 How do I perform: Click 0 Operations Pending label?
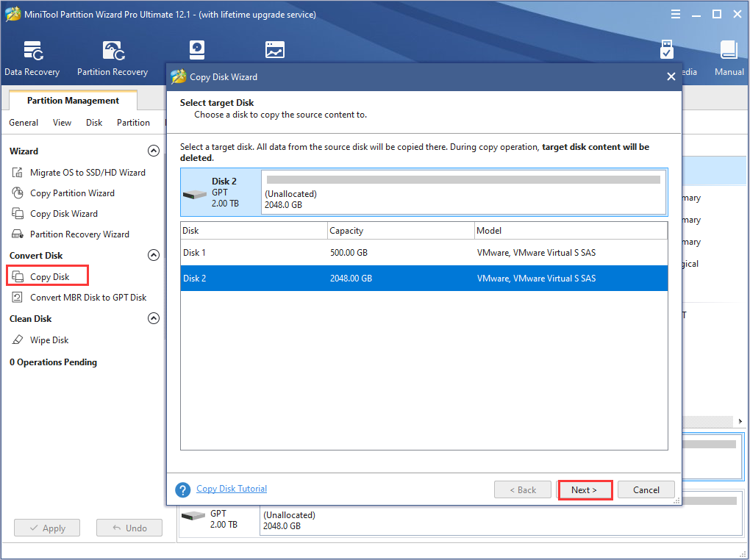click(53, 362)
